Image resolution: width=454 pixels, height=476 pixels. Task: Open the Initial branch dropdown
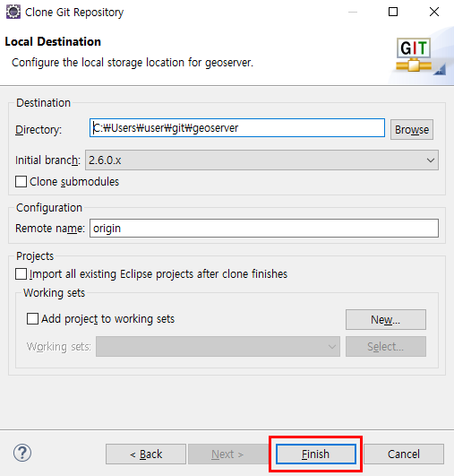coord(262,160)
